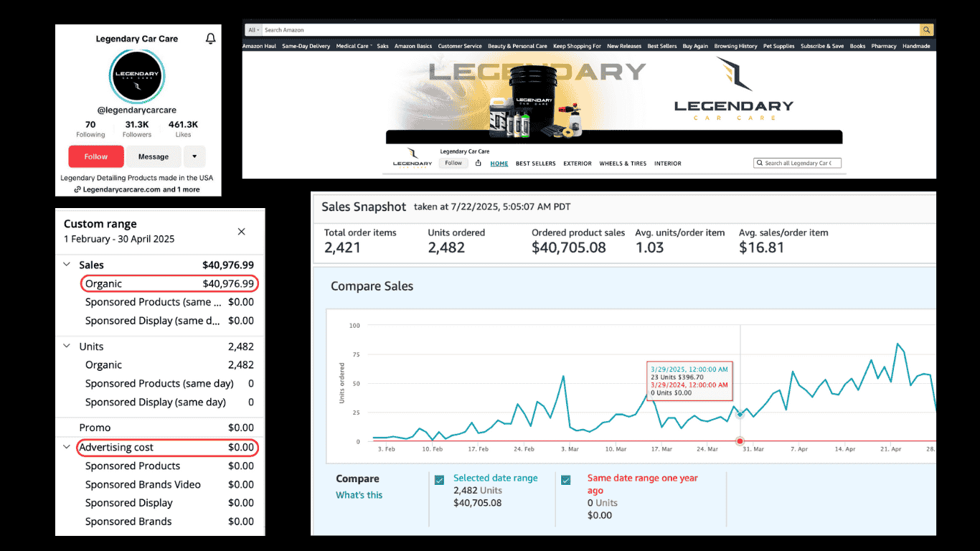Click the red Same date range one year ago label
This screenshot has width=980, height=551.
click(642, 484)
